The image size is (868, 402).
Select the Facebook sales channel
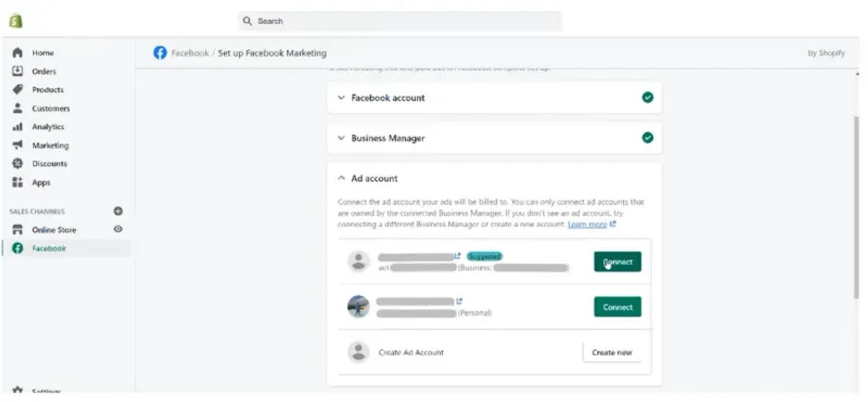click(49, 248)
